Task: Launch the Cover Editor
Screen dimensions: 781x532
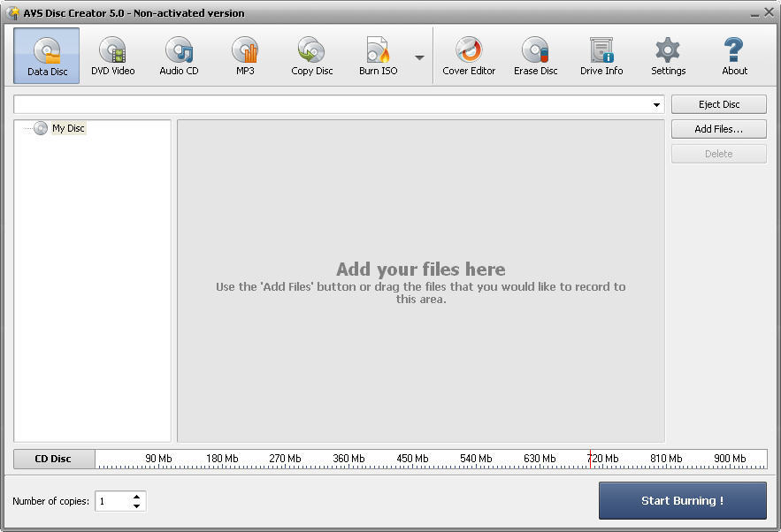Action: pyautogui.click(x=468, y=55)
